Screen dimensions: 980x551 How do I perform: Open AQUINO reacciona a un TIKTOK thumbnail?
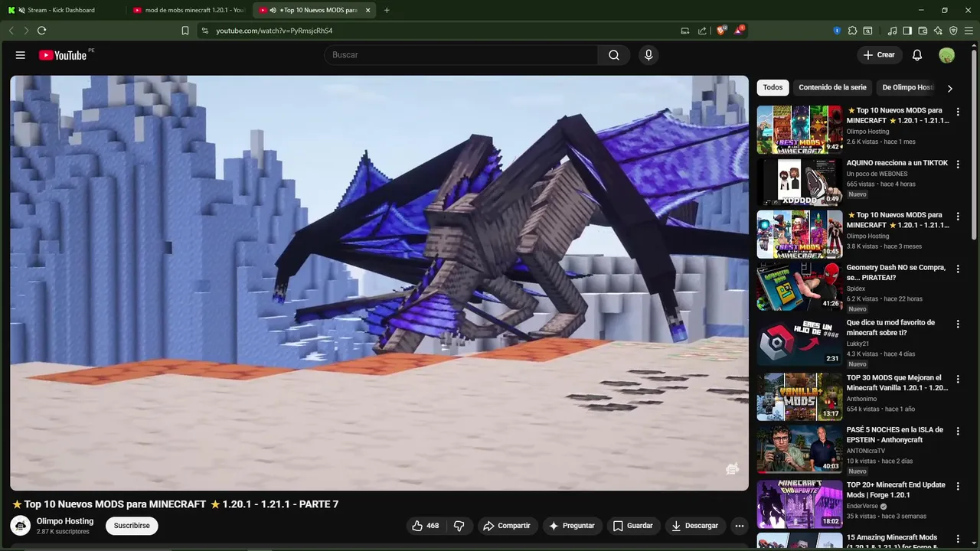click(799, 182)
